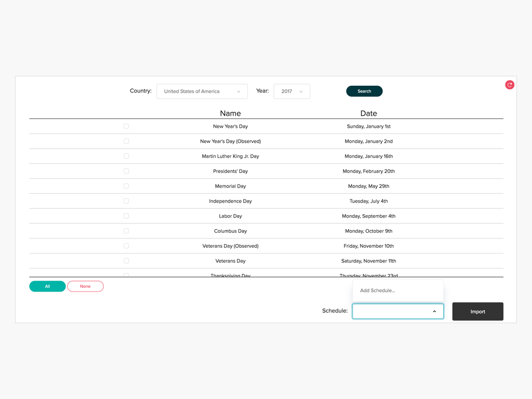Toggle the Veterans Day (Observed) checkbox
Viewport: 532px width, 399px height.
pyautogui.click(x=126, y=246)
